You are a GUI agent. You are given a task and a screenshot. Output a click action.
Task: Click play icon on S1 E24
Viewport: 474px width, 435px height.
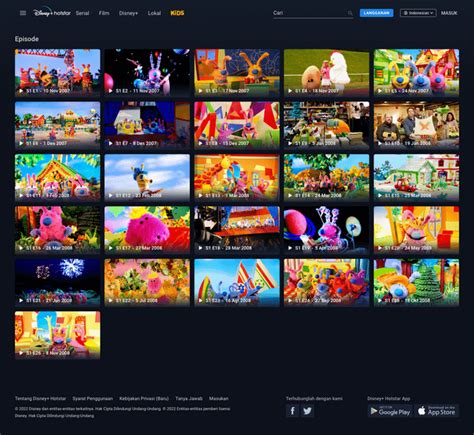[x=290, y=300]
